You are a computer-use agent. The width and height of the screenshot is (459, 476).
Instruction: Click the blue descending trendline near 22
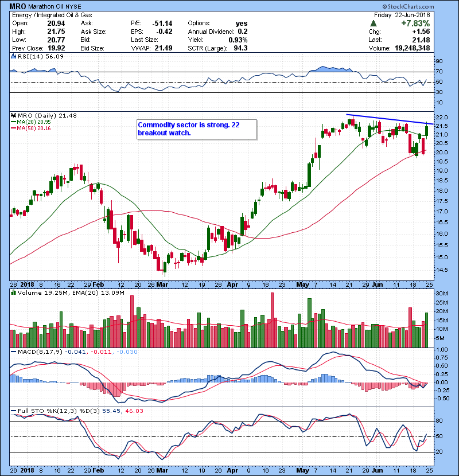(390, 119)
